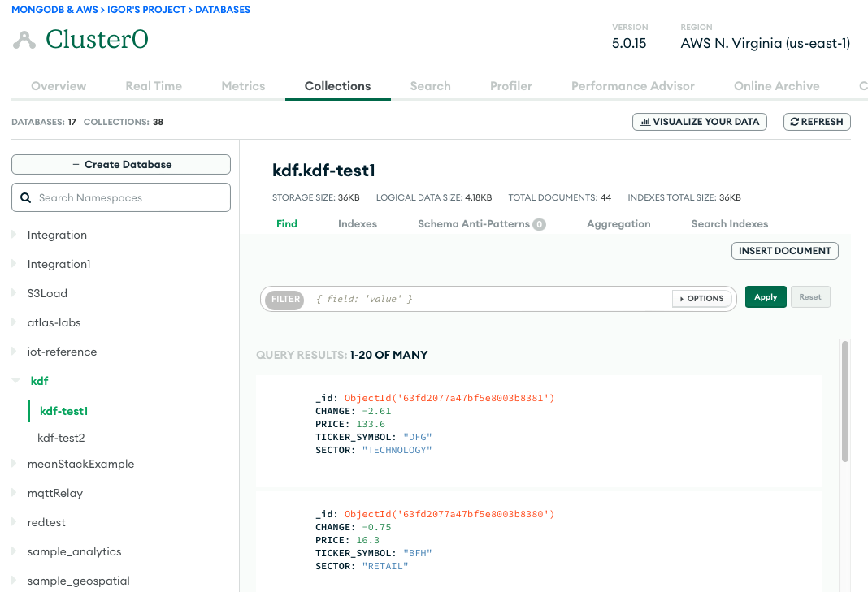Click the kdf.kdf-test1 collection heading
This screenshot has height=592, width=868.
(323, 171)
